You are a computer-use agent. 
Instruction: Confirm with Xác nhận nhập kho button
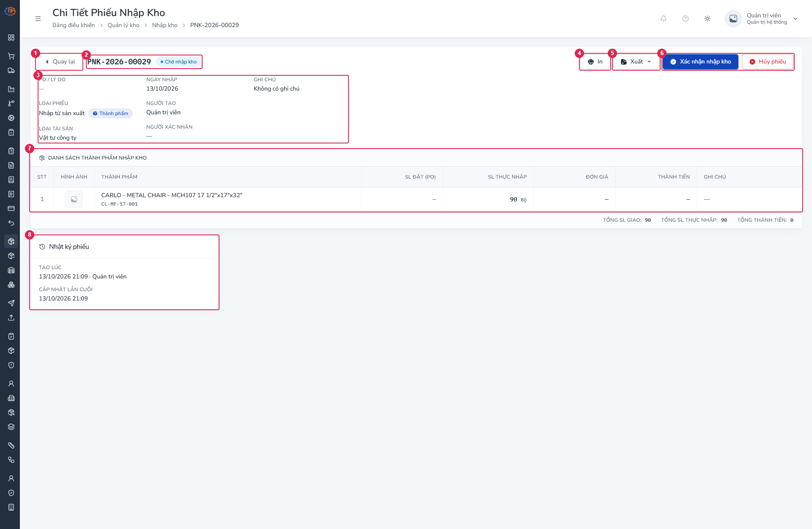[x=700, y=62]
